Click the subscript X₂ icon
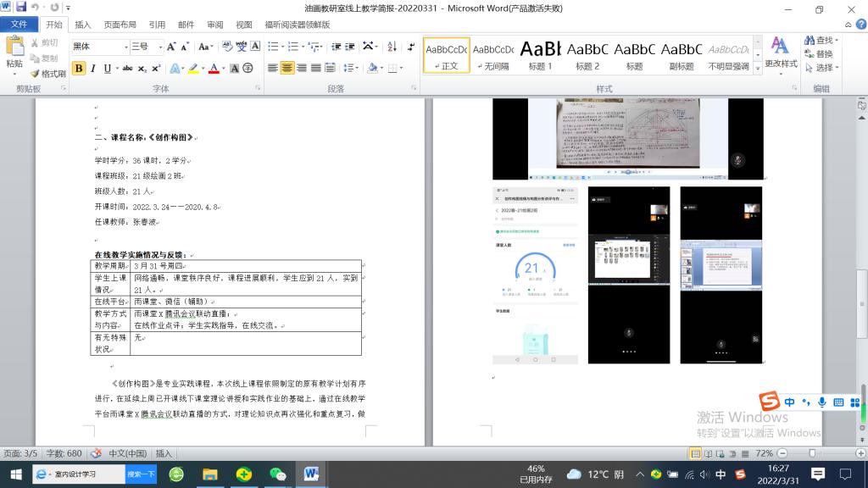This screenshot has height=488, width=868. coord(142,69)
